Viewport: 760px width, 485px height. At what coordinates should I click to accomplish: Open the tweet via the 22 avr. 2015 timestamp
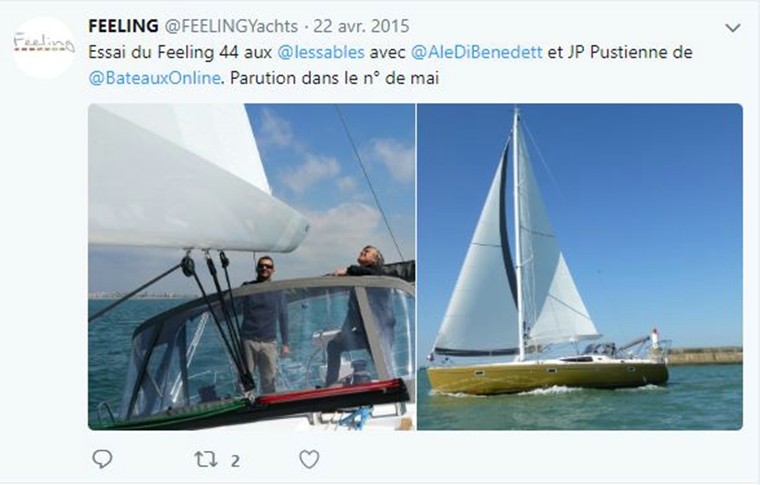click(x=361, y=26)
